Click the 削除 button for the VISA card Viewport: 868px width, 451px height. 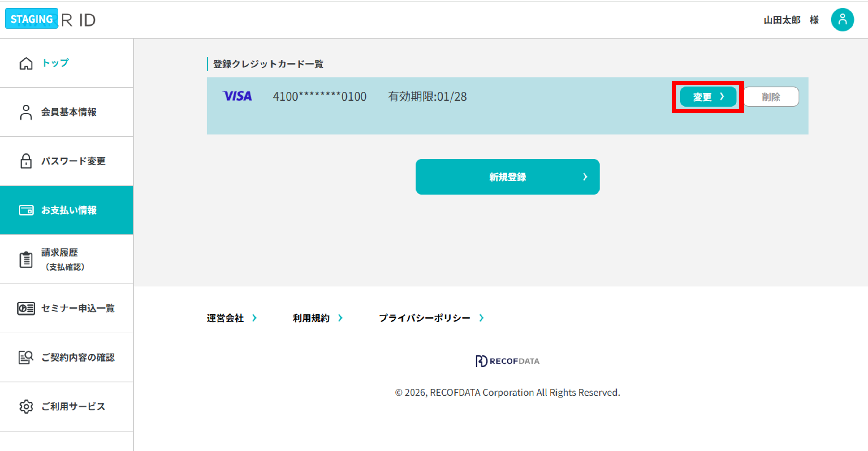point(771,97)
